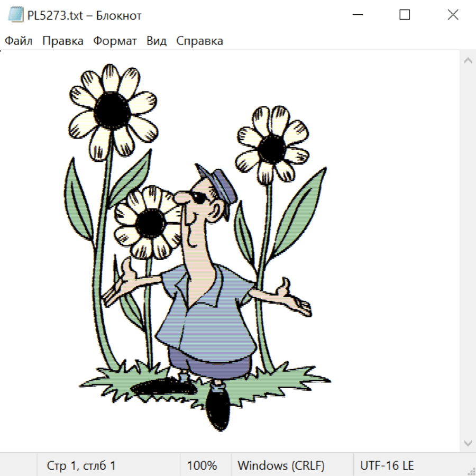Open the Формат menu

point(115,41)
